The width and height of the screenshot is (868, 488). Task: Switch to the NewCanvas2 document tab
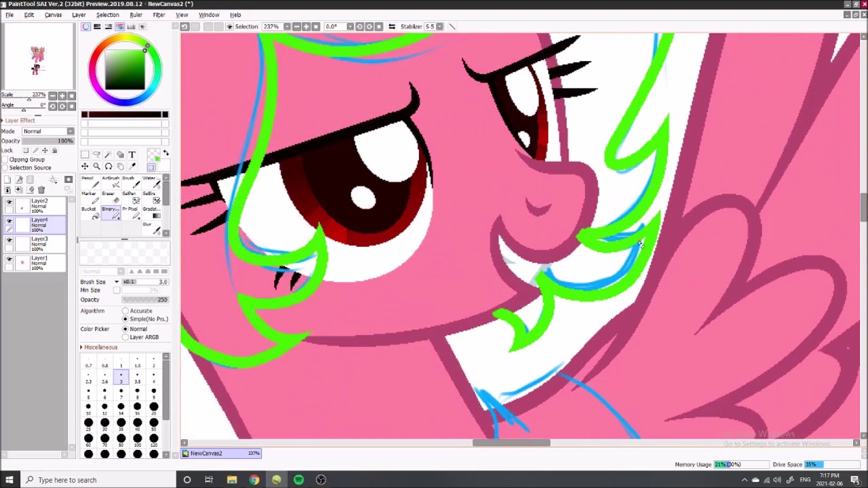pyautogui.click(x=221, y=453)
